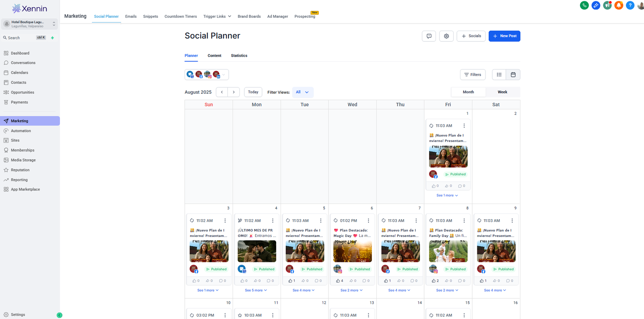Switch to list view icon
Viewport: 644px width, 319px height.
click(499, 74)
